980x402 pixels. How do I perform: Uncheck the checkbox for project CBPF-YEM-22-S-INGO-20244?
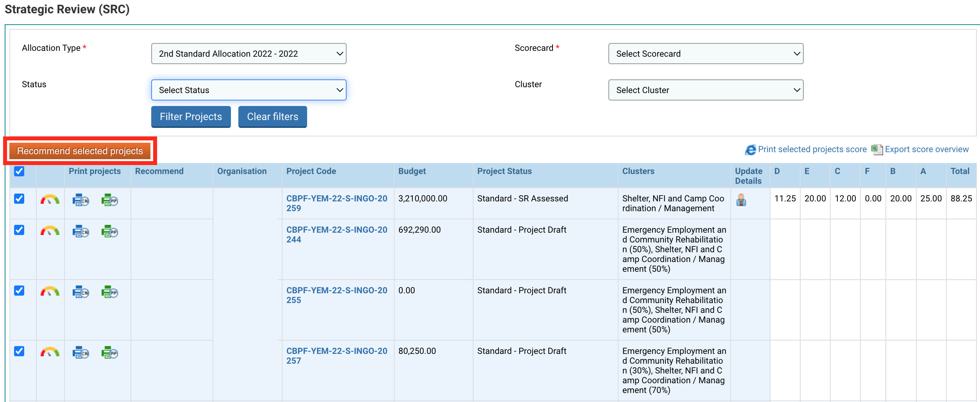pyautogui.click(x=19, y=230)
